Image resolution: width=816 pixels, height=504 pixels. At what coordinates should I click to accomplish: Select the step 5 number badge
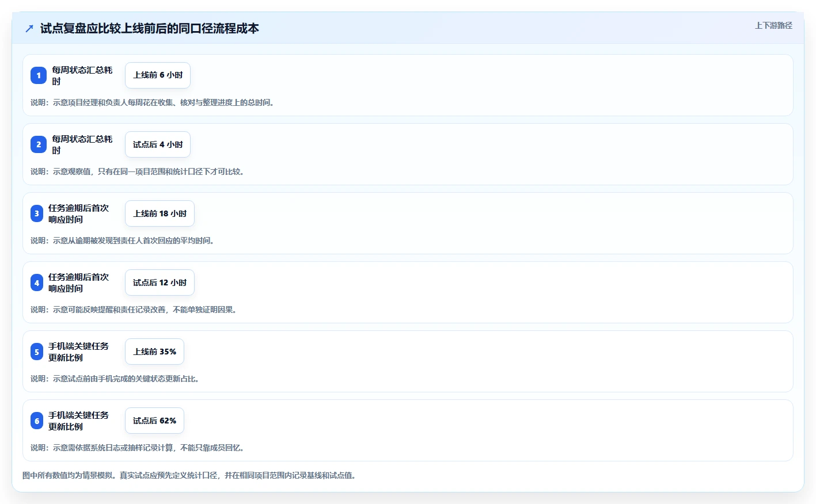pos(37,352)
